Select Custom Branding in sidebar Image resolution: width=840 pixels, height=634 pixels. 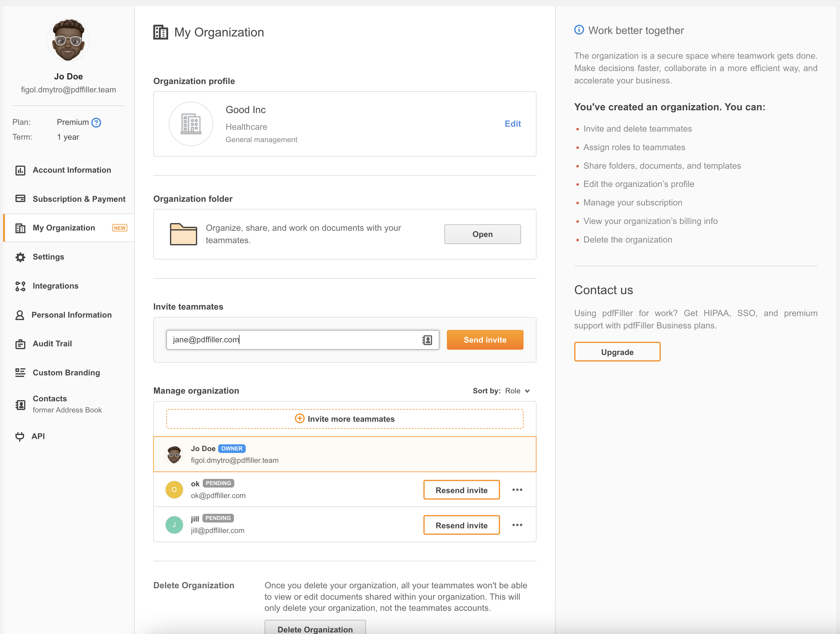point(66,372)
